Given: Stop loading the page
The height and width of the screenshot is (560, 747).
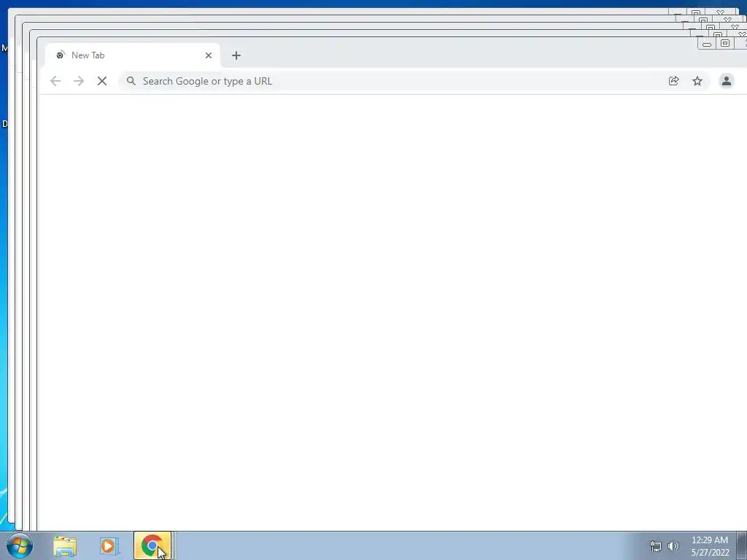Looking at the screenshot, I should coord(102,81).
